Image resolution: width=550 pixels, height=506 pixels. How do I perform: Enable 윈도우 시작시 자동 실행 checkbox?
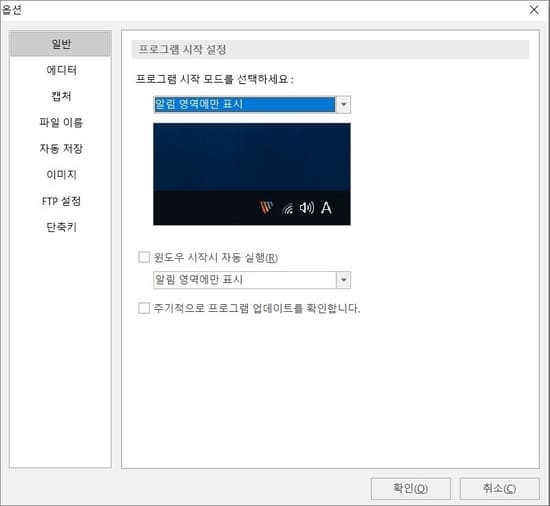[x=144, y=257]
